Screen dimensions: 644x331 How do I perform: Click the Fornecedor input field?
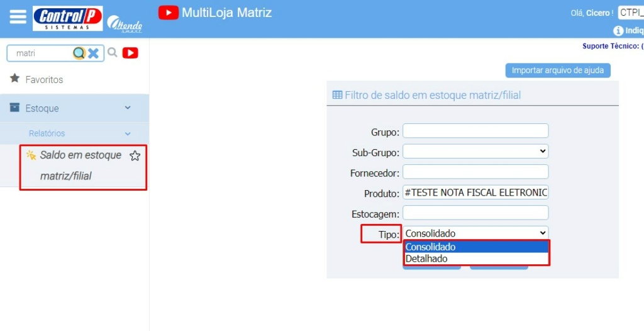(x=475, y=172)
